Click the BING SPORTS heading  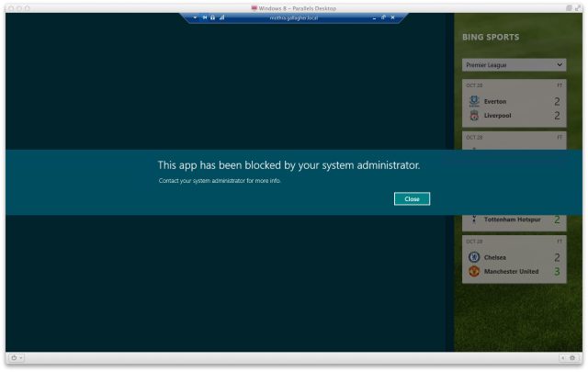click(491, 37)
